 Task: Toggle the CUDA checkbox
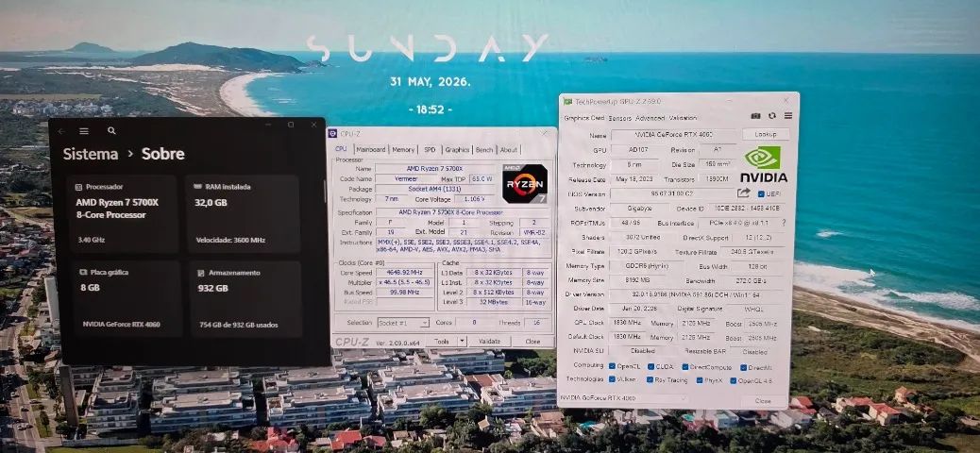[651, 367]
